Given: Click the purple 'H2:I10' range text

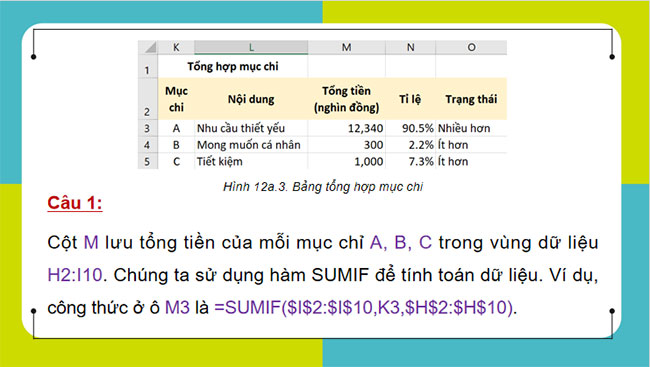Looking at the screenshot, I should [75, 275].
